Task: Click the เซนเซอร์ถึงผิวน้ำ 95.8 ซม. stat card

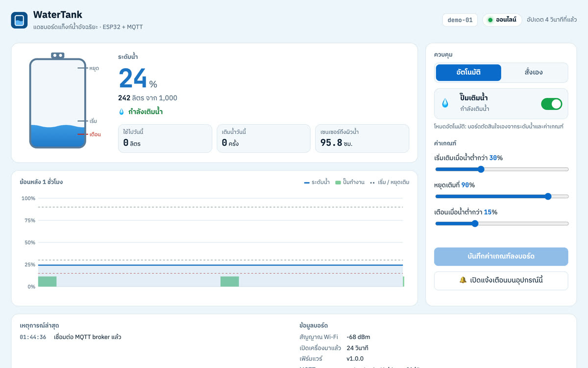Action: [362, 138]
